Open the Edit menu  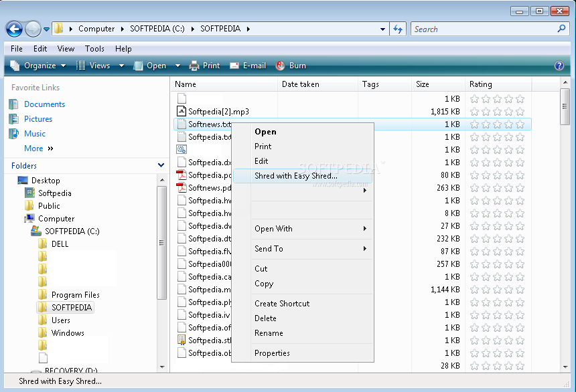tap(40, 49)
